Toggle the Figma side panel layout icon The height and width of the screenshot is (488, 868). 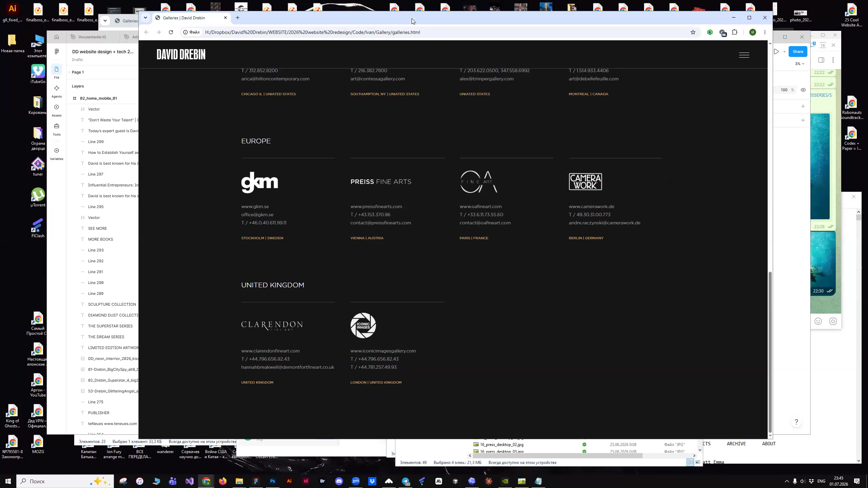point(821,60)
